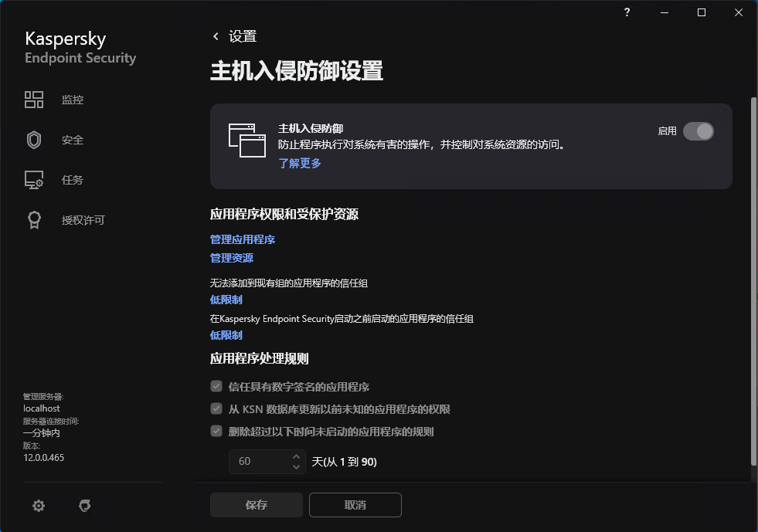Click the 保存 button

pyautogui.click(x=257, y=505)
